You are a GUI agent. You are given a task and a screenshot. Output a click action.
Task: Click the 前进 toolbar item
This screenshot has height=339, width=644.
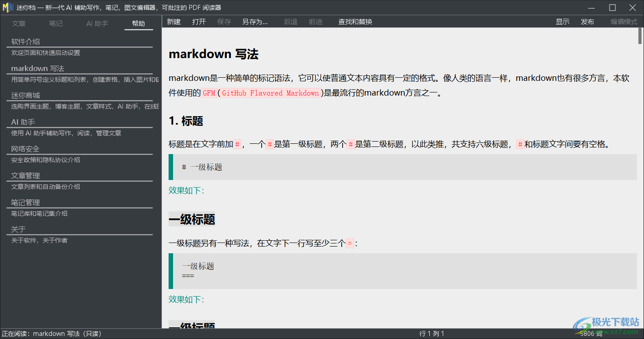(x=316, y=21)
